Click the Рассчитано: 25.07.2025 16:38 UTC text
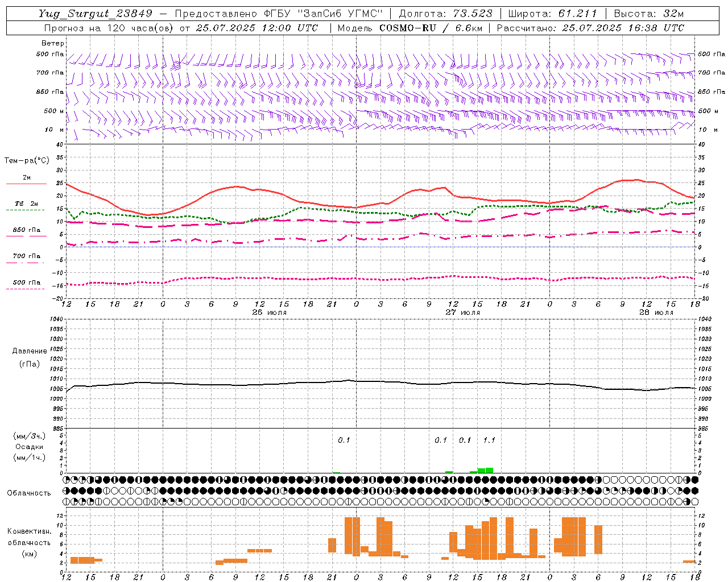The height and width of the screenshot is (582, 728). pos(590,28)
